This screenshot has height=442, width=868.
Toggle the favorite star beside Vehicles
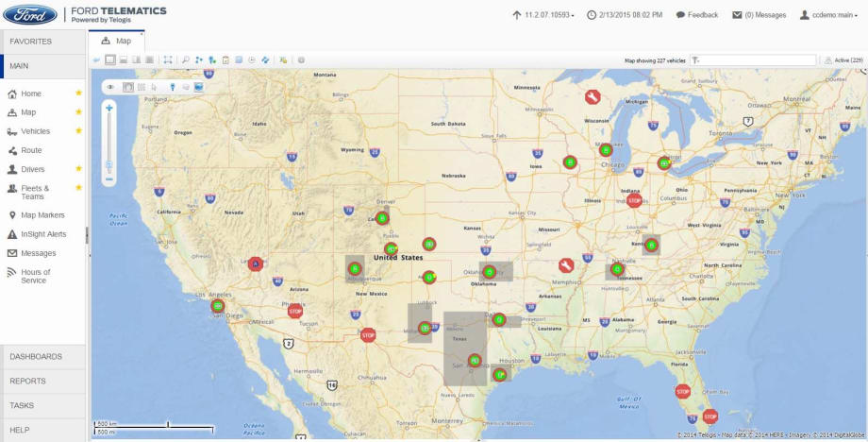point(78,130)
